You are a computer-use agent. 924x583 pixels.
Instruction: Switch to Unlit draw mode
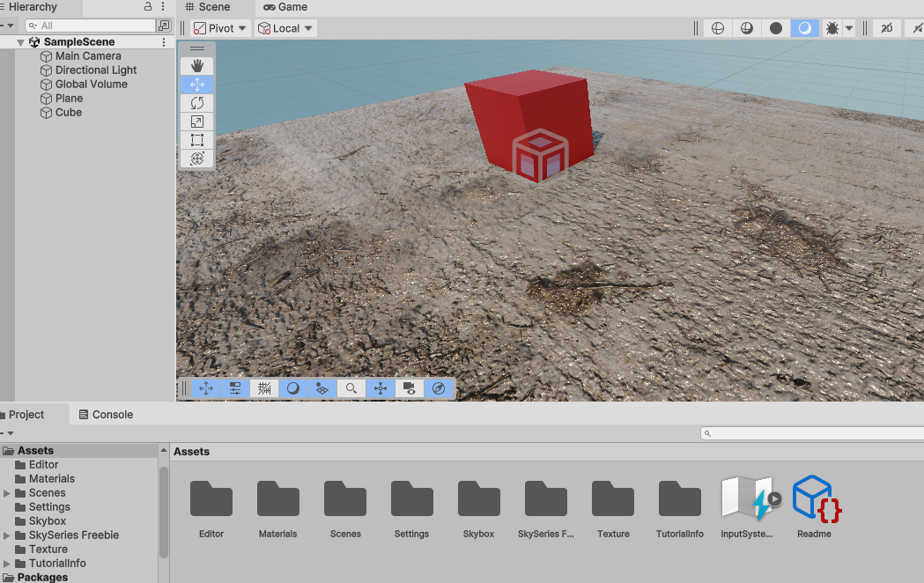(x=775, y=28)
